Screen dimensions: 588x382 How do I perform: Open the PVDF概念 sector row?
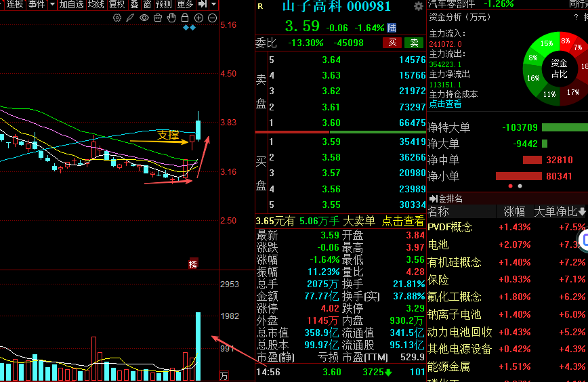(507, 227)
